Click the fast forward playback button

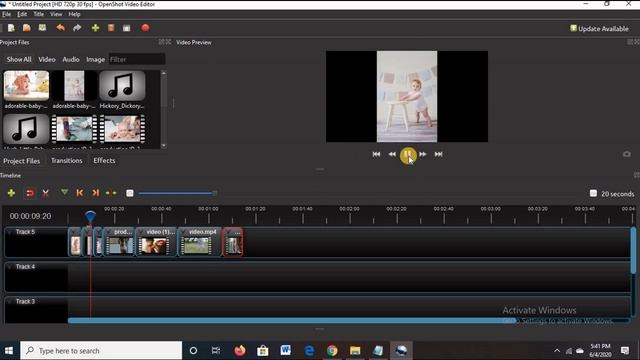(x=423, y=154)
